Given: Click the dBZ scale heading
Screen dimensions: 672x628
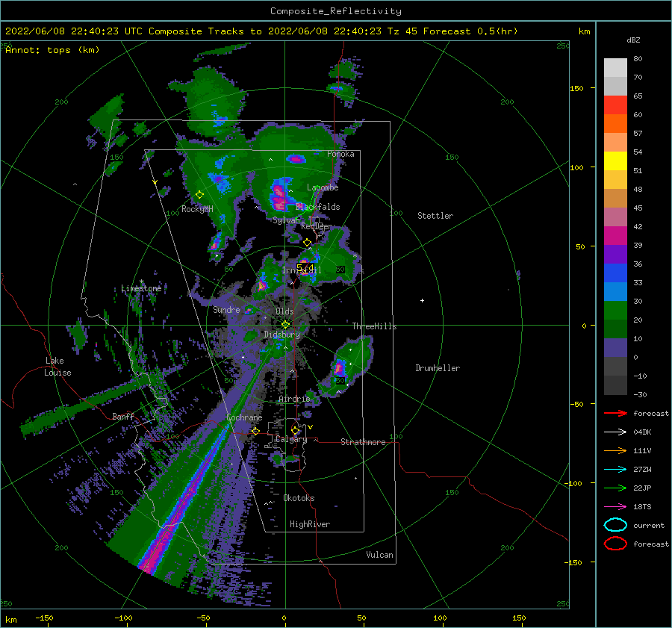Looking at the screenshot, I should coord(633,40).
